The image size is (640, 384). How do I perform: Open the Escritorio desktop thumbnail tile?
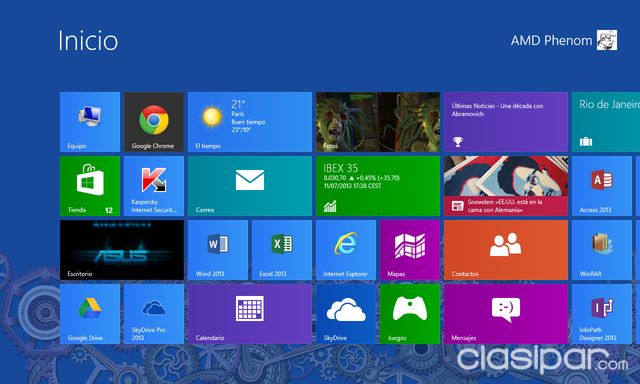click(x=122, y=250)
